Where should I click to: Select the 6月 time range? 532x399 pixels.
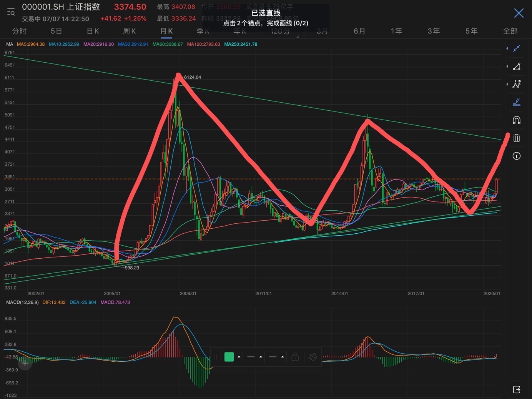coord(359,31)
